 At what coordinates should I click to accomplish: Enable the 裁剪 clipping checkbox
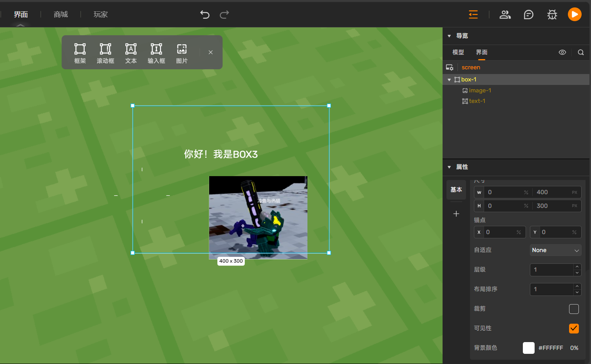pyautogui.click(x=574, y=309)
